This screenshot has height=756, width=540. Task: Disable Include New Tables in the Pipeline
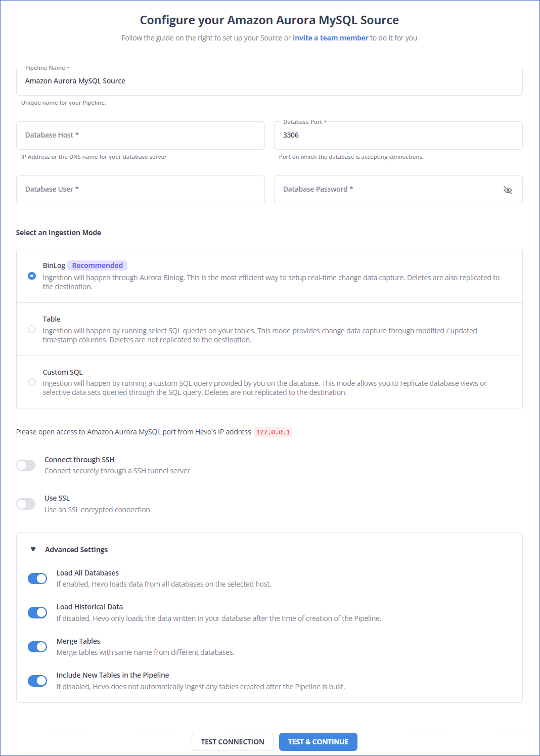(37, 681)
